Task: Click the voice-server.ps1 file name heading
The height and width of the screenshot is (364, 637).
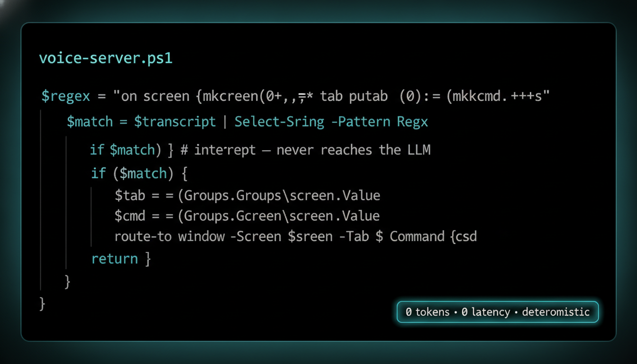Action: coord(106,58)
